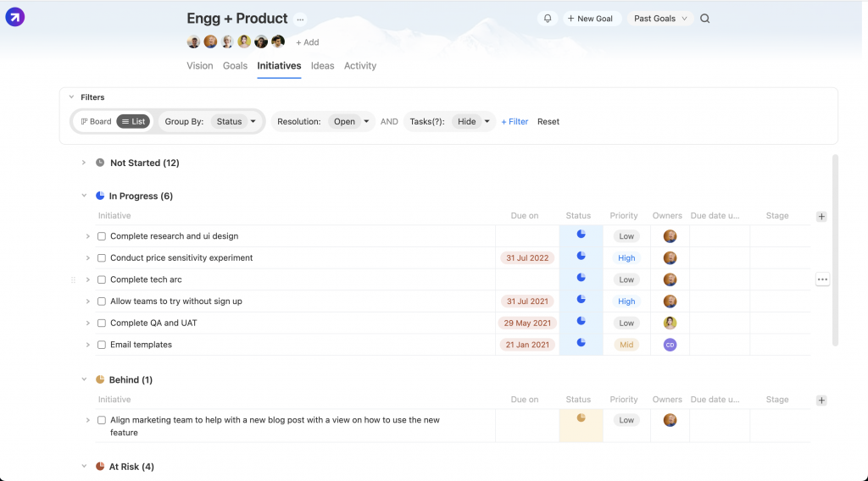Viewport: 868px width, 481px height.
Task: Click the search magnifier icon
Action: click(x=704, y=19)
